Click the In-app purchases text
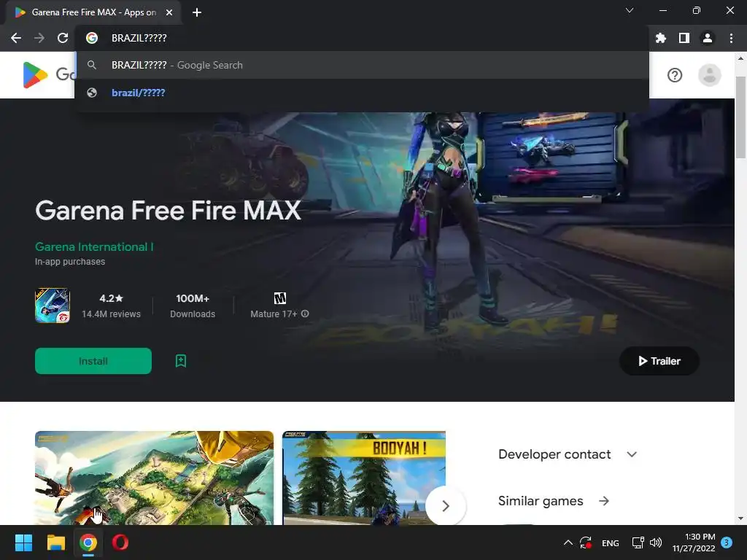The height and width of the screenshot is (560, 747). (70, 262)
